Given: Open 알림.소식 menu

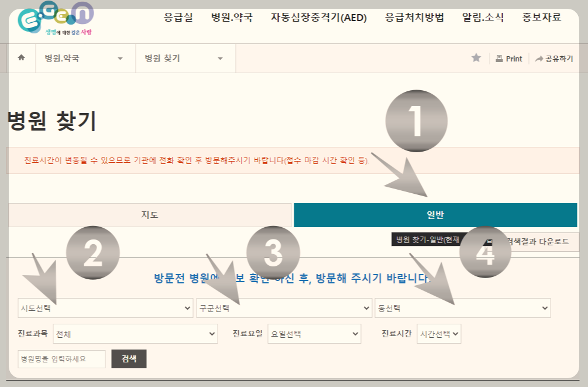Looking at the screenshot, I should coord(483,17).
